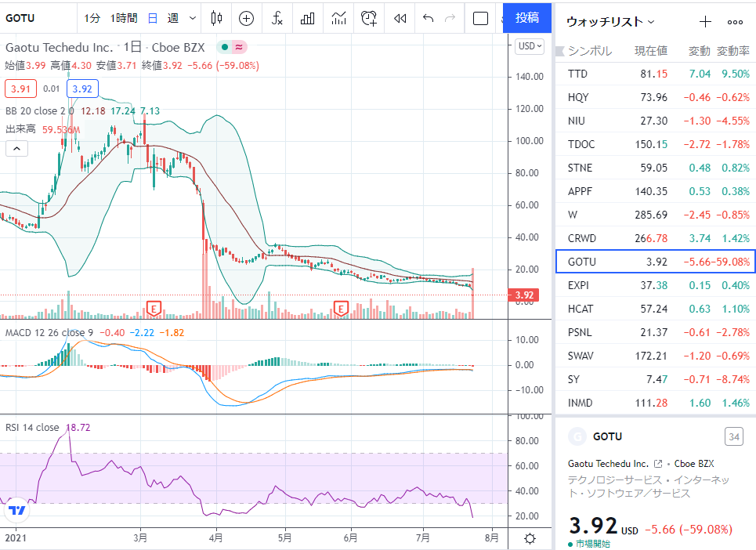Select SWAV in the watchlist
The image size is (756, 550).
click(656, 356)
